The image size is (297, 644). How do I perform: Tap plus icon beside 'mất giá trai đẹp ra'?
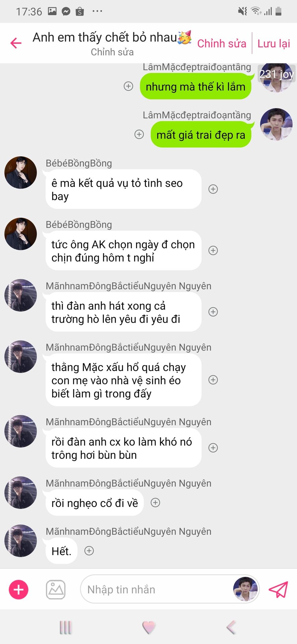[139, 135]
